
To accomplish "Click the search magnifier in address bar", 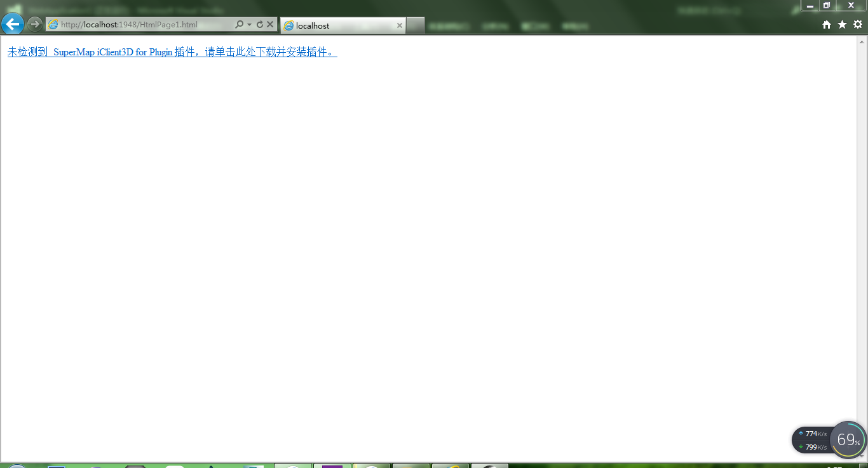I will [x=239, y=25].
